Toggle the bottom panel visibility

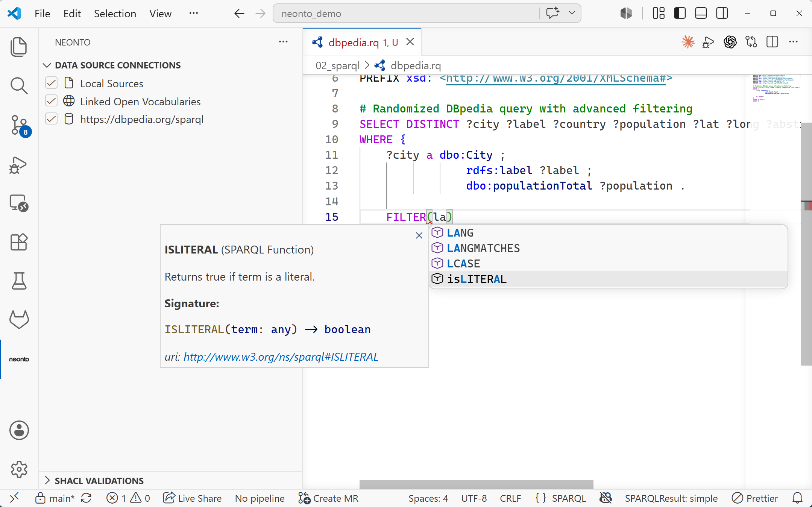point(701,13)
